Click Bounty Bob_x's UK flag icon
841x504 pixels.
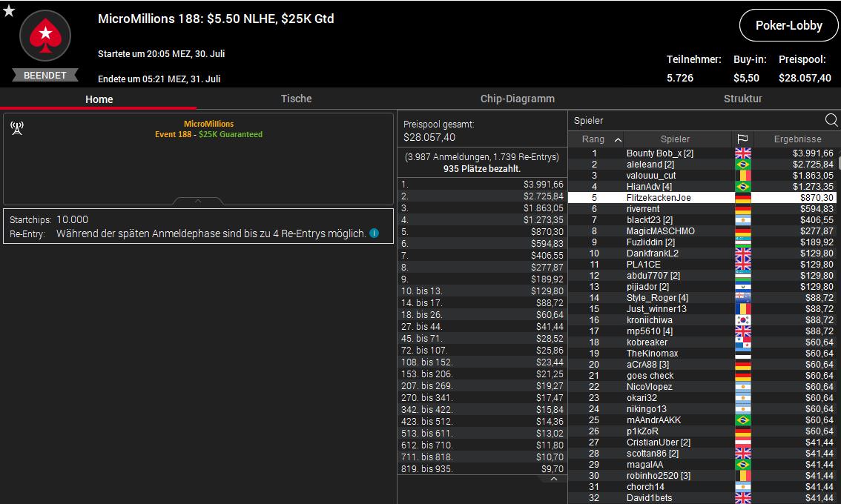point(742,153)
